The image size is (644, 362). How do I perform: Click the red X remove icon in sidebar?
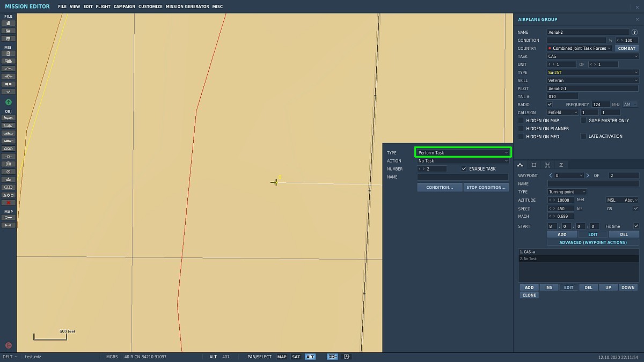(8, 203)
